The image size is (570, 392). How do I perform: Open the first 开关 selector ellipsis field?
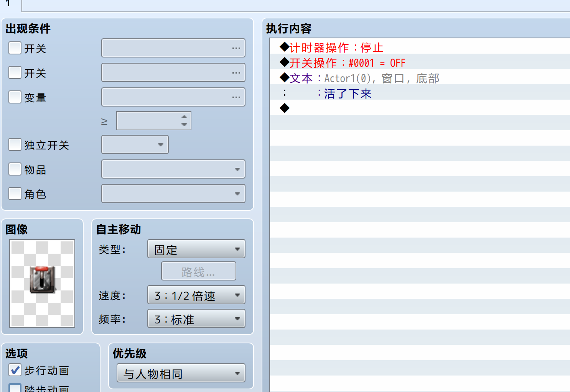tap(173, 48)
